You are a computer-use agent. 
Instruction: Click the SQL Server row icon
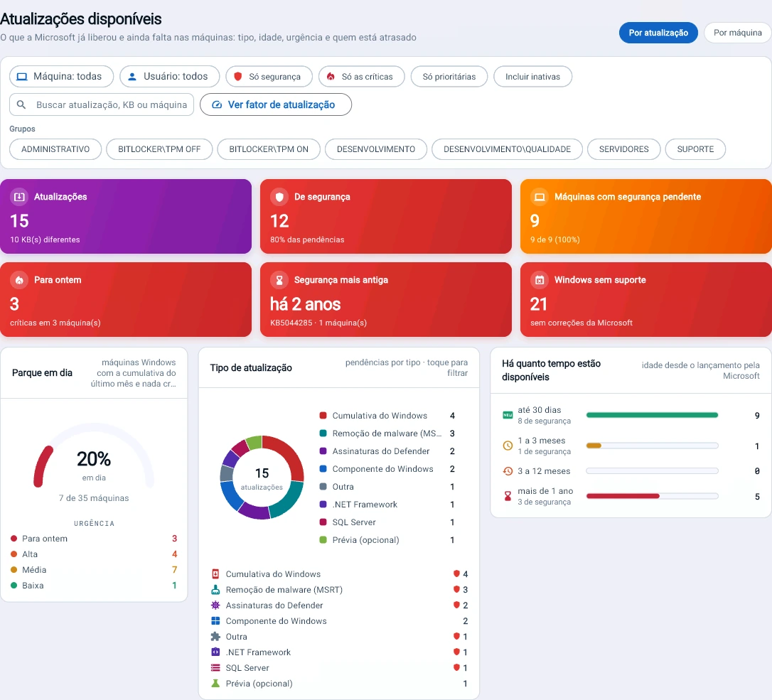click(215, 668)
